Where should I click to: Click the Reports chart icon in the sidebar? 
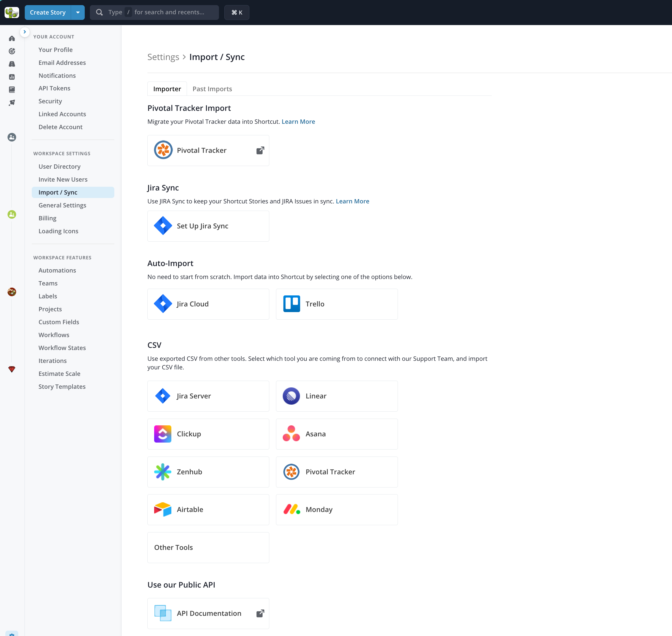pyautogui.click(x=12, y=77)
